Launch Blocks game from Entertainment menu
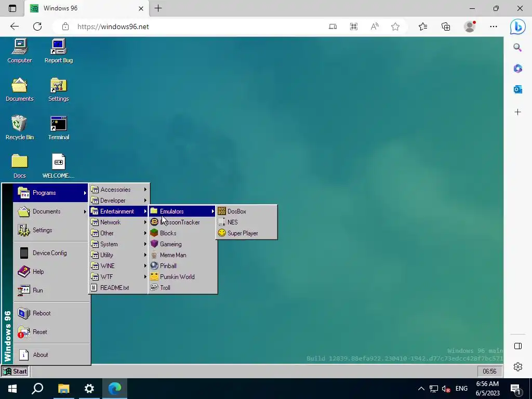This screenshot has width=532, height=399. (182, 233)
